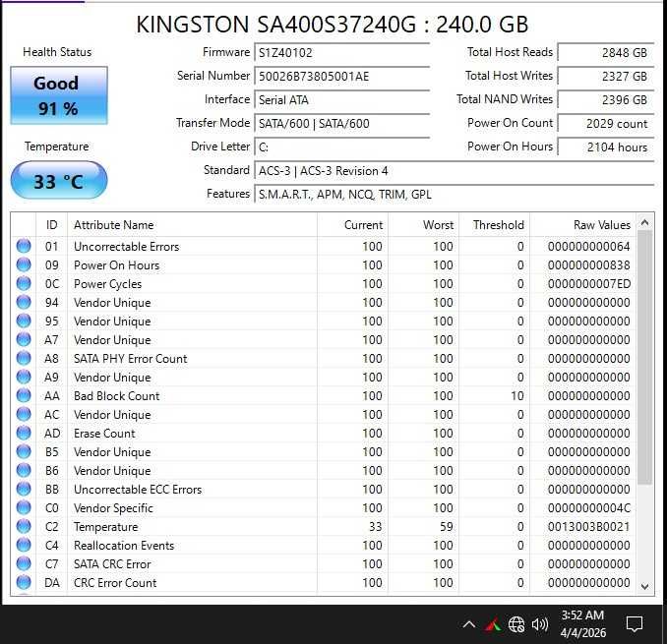The height and width of the screenshot is (644, 667).
Task: Click the Raw Values column header
Action: [x=582, y=225]
